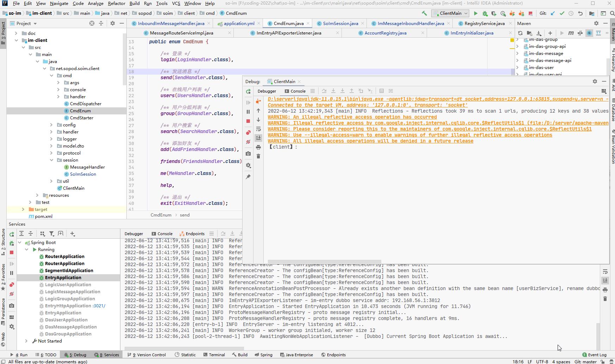Click the red Stop icon in main toolbar
This screenshot has width=615, height=364.
[x=531, y=13]
